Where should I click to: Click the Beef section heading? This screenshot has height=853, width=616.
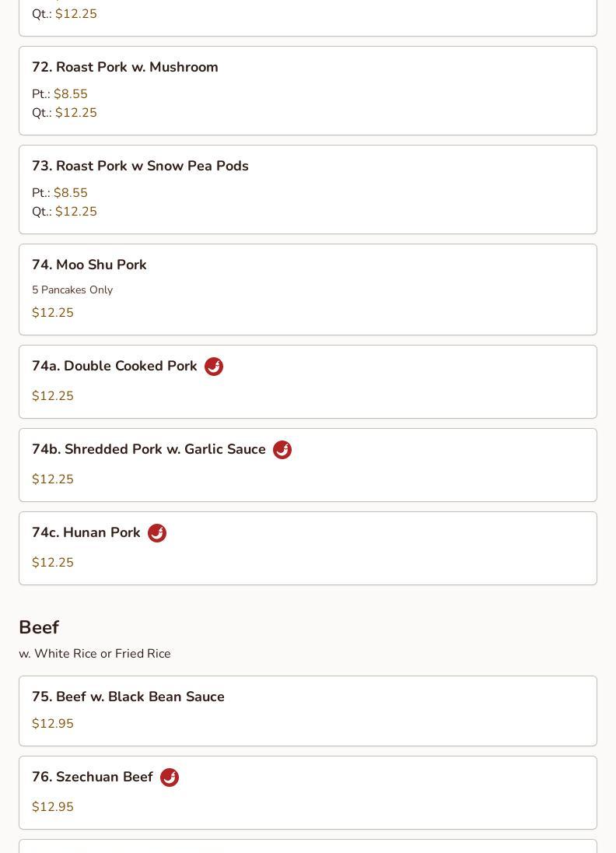[x=39, y=627]
